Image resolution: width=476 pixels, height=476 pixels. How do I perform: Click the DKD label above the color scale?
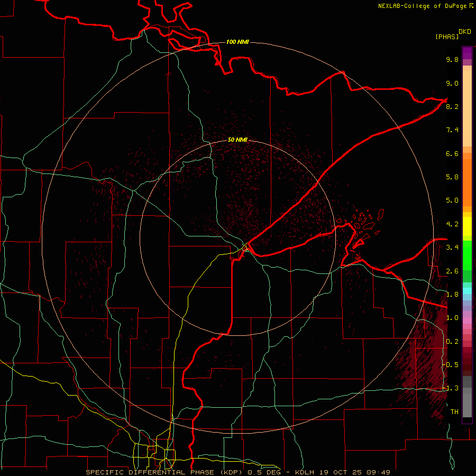tap(464, 32)
